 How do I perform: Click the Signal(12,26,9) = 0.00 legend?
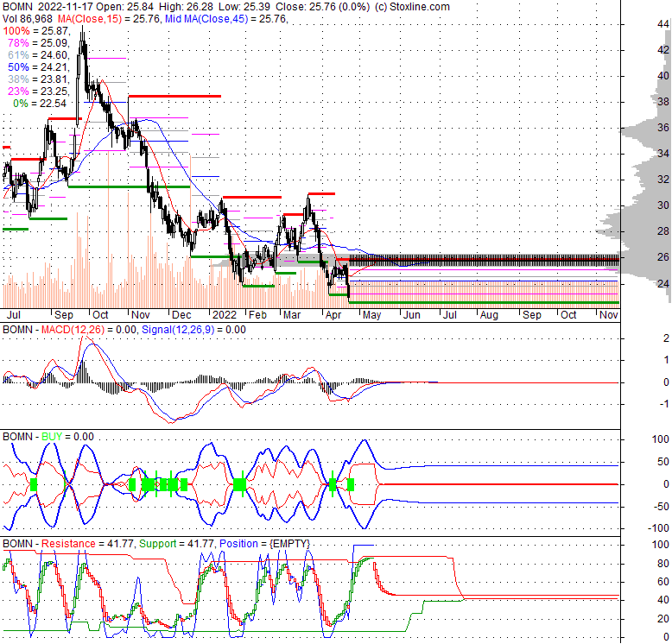pos(193,329)
